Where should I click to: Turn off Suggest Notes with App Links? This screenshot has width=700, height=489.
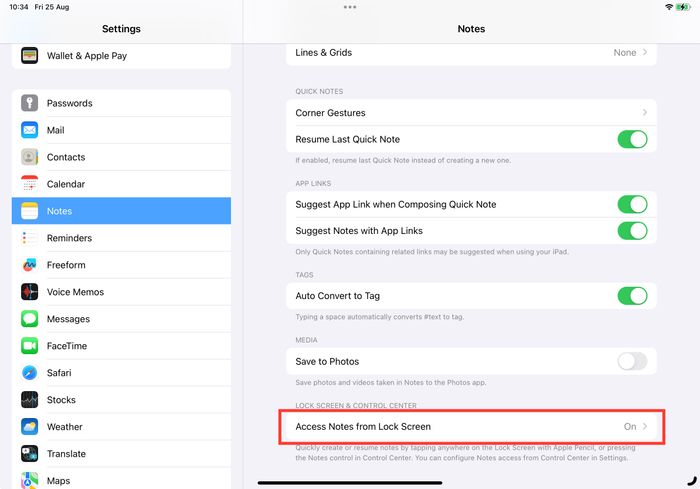631,231
